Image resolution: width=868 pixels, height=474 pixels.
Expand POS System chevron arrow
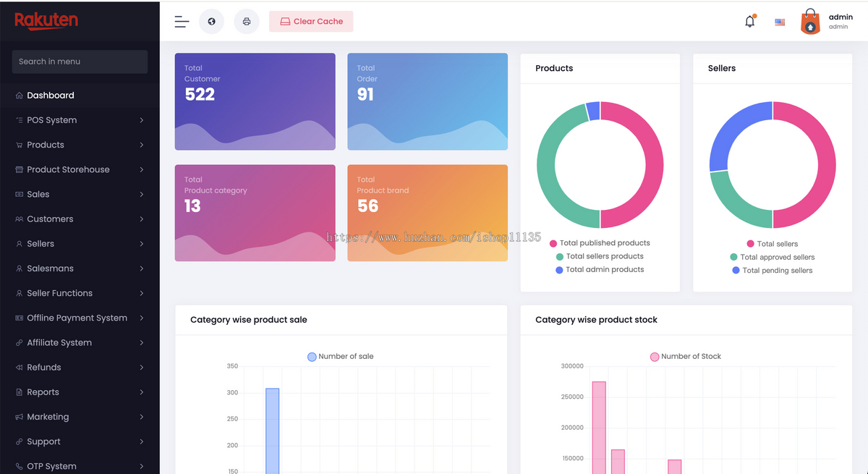point(141,120)
